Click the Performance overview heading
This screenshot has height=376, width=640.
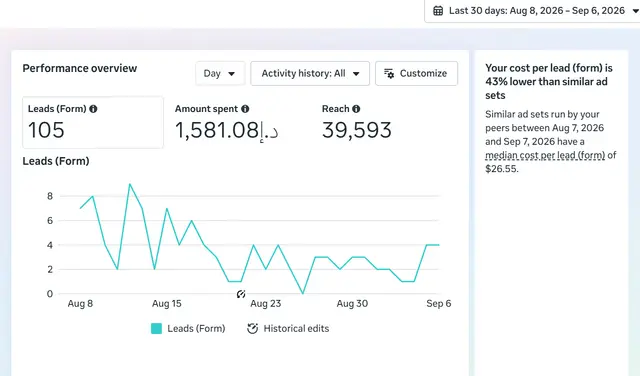tap(80, 68)
